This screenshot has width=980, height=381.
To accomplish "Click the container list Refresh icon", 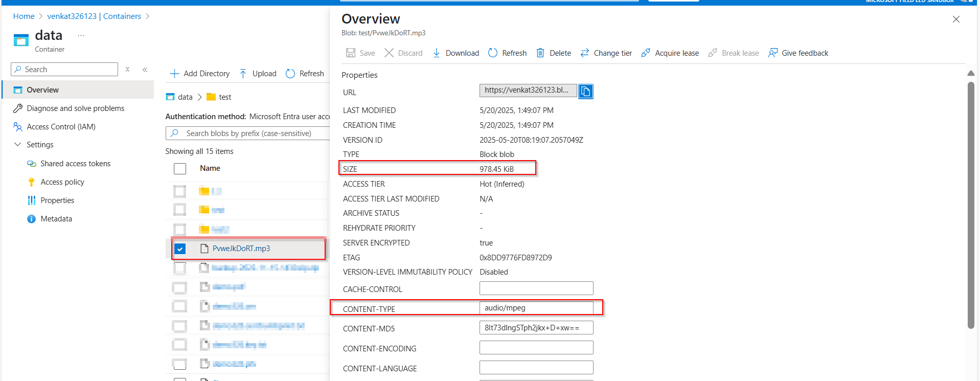I will tap(290, 74).
